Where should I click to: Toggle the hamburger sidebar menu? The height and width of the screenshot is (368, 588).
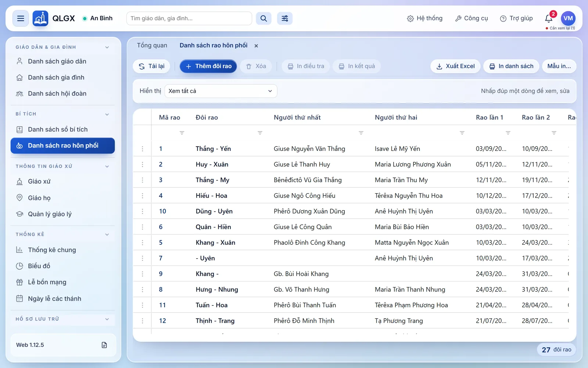(x=21, y=18)
